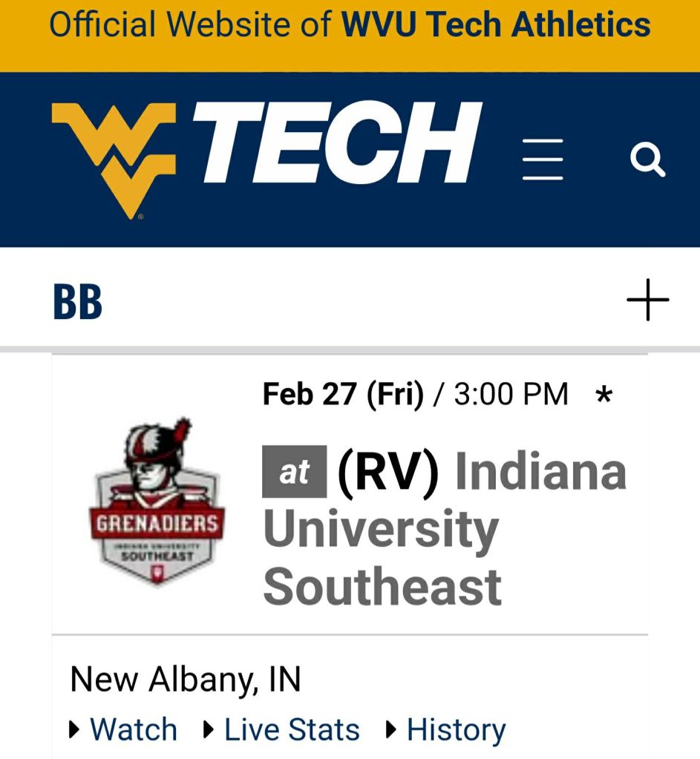The height and width of the screenshot is (759, 700).
Task: Open the hamburger navigation menu
Action: pyautogui.click(x=543, y=160)
